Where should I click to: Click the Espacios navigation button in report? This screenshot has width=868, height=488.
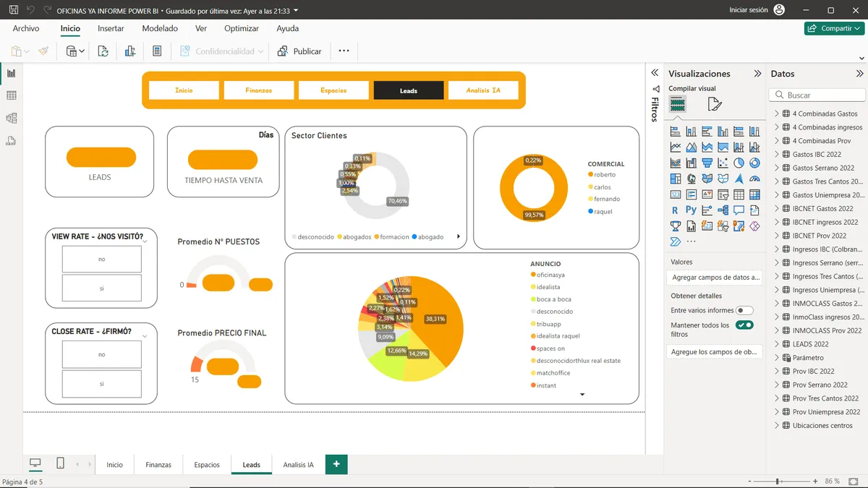click(x=333, y=90)
